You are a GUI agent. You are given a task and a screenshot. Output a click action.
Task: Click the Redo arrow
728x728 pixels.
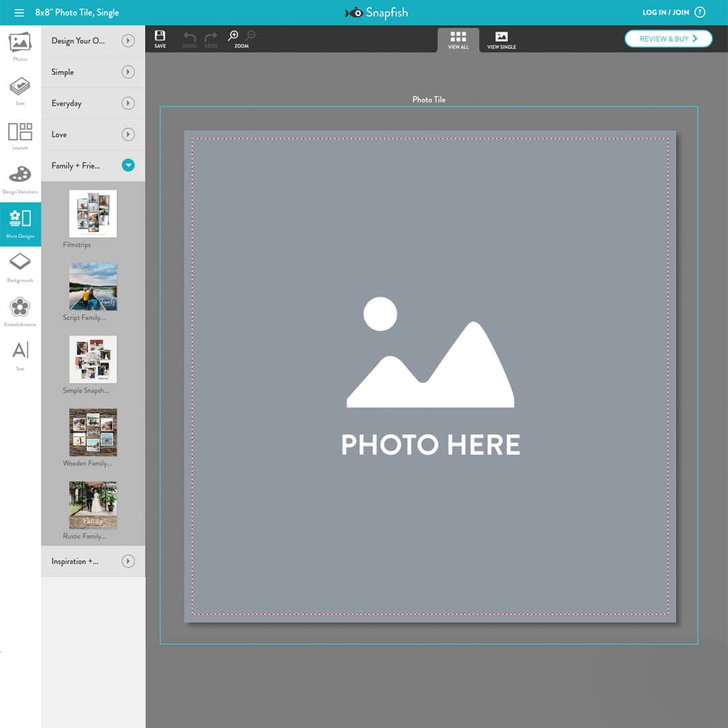tap(211, 40)
